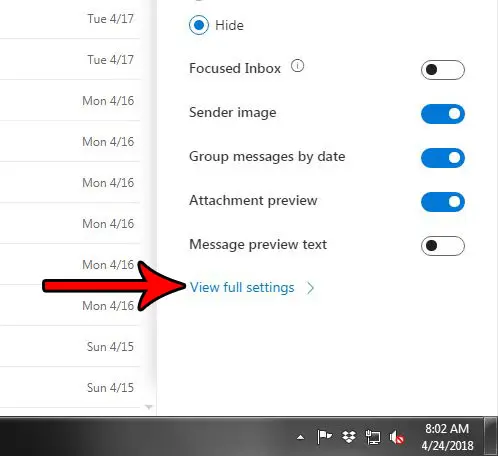
Task: Disable Group messages by date toggle
Action: tap(443, 158)
